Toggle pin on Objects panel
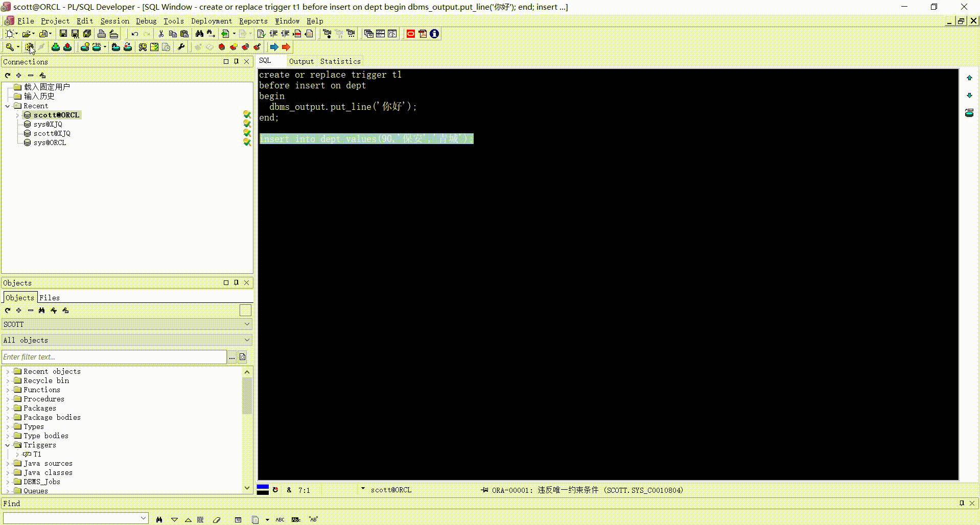 pos(236,282)
